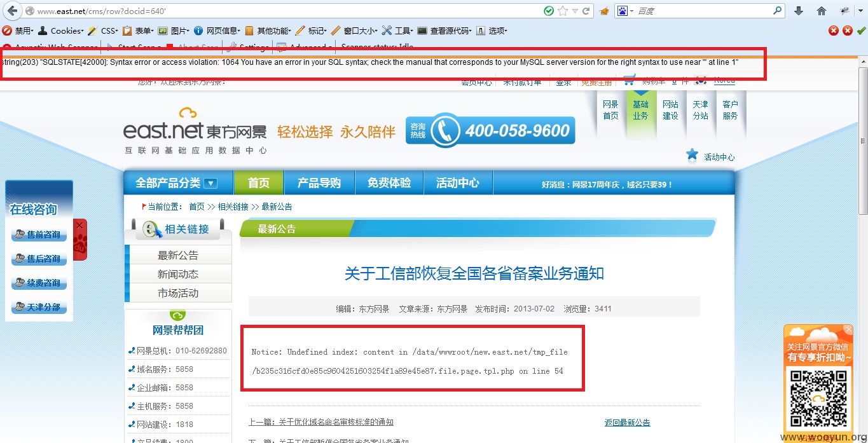Open 基础业务 in the top menu
The width and height of the screenshot is (868, 443).
640,110
